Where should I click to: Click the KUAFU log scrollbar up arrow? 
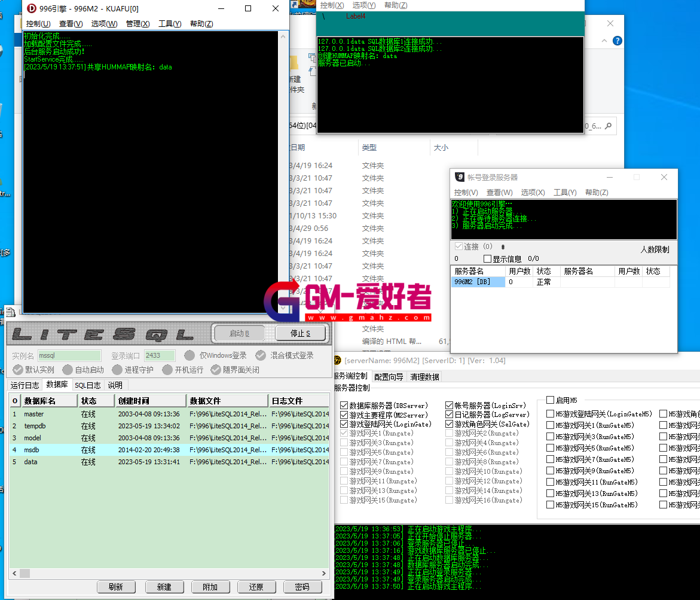point(283,36)
